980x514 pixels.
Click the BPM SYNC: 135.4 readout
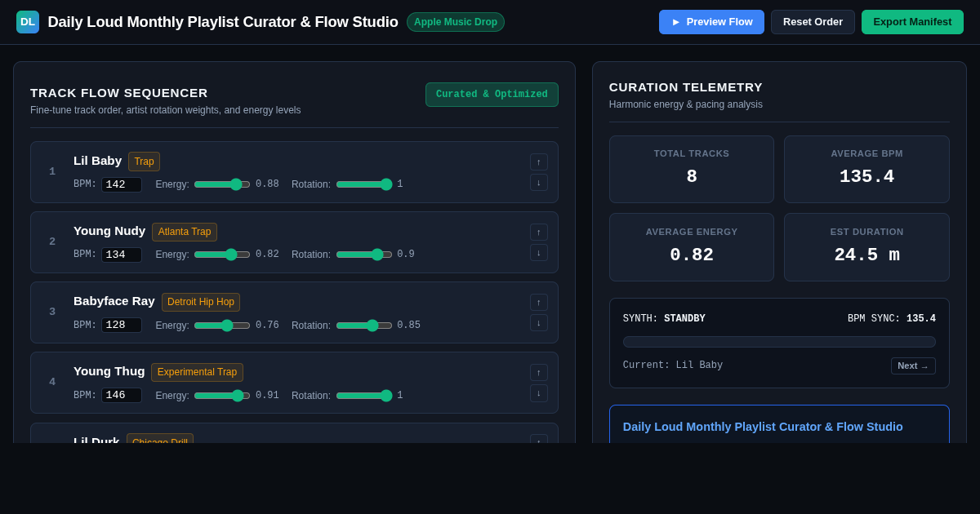[892, 319]
